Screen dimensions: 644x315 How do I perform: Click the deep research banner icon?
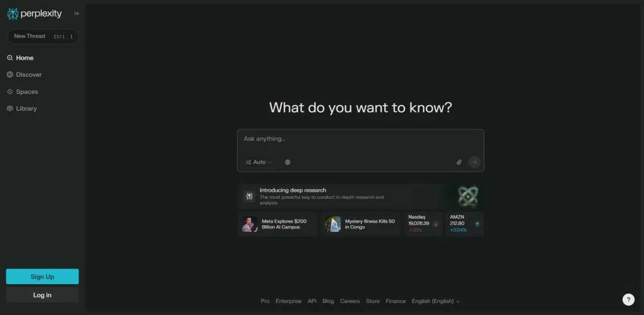click(249, 196)
